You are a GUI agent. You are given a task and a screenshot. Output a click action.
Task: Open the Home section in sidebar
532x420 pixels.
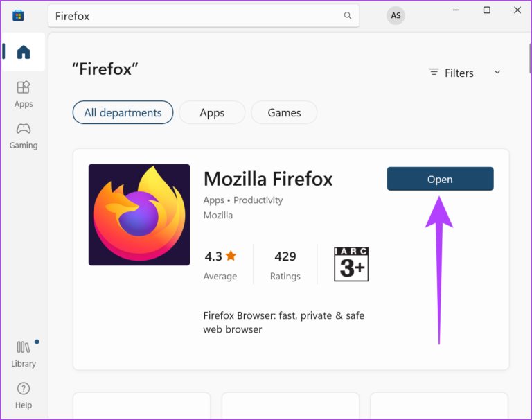[23, 52]
